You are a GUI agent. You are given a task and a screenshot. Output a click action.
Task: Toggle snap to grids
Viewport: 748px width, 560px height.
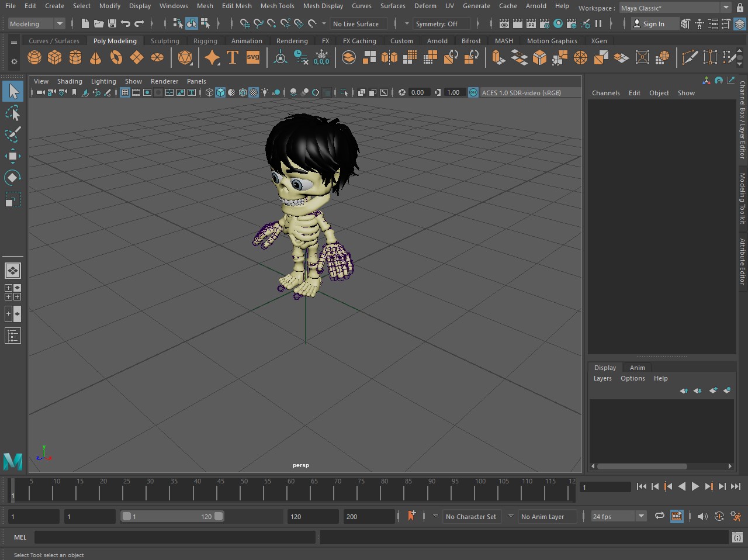click(245, 23)
